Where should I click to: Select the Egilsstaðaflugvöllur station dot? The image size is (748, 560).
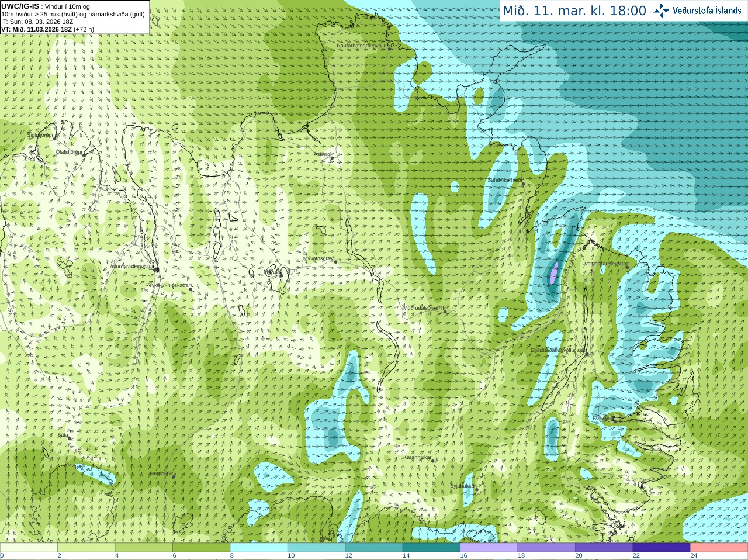pyautogui.click(x=587, y=353)
